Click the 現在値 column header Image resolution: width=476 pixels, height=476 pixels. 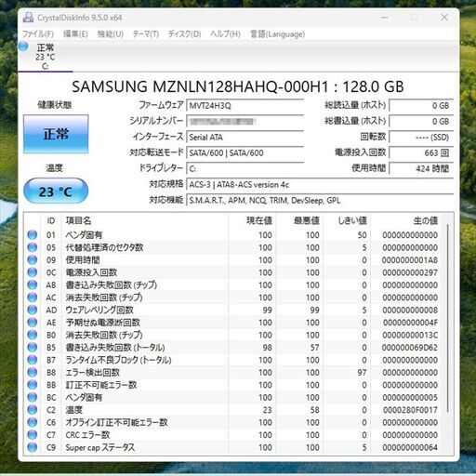252,221
